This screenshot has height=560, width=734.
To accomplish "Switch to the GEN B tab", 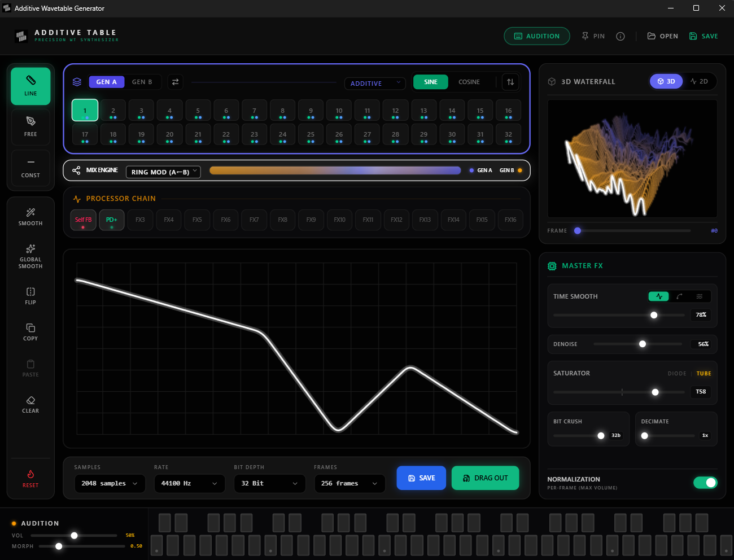I will [x=142, y=82].
